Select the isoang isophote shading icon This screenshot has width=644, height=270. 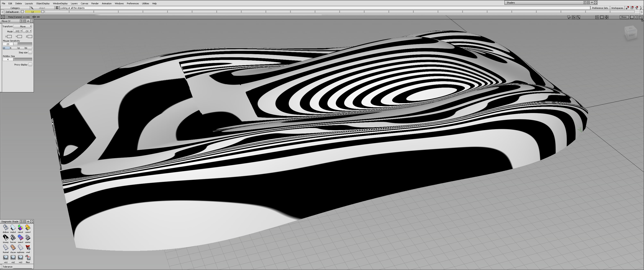pyautogui.click(x=6, y=237)
